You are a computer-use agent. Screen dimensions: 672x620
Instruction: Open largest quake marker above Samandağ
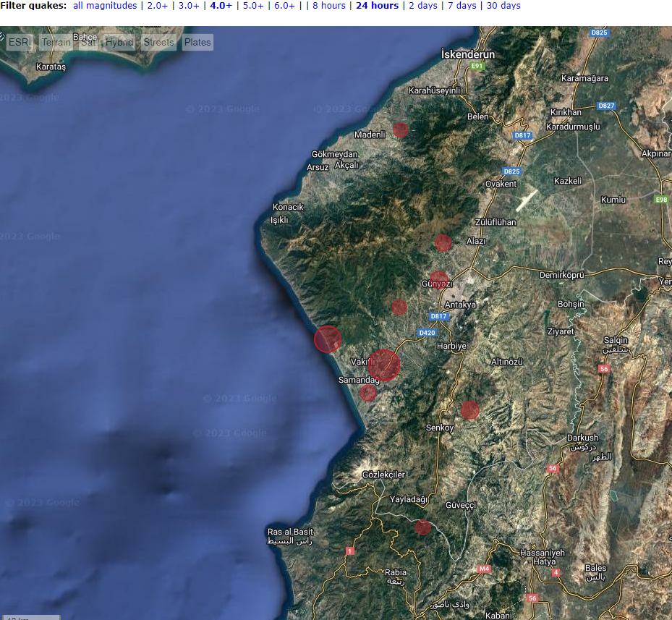pyautogui.click(x=384, y=365)
